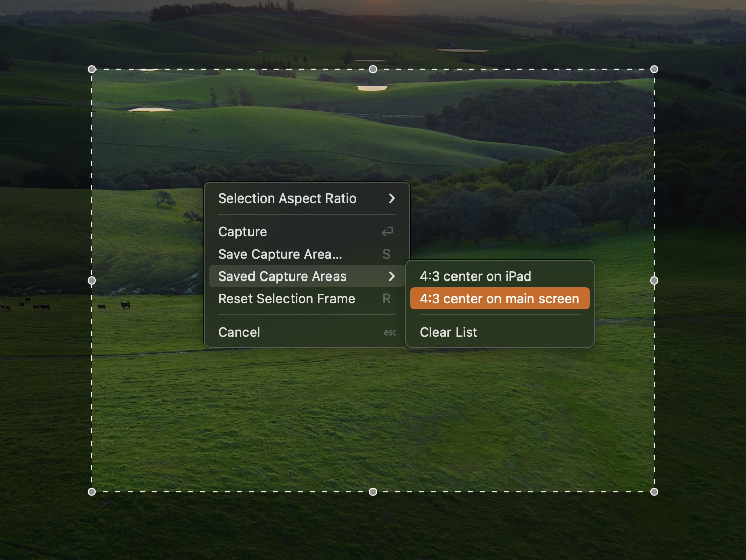The image size is (746, 560).
Task: Pick the 4:3 center on iPad saved area
Action: [500, 276]
